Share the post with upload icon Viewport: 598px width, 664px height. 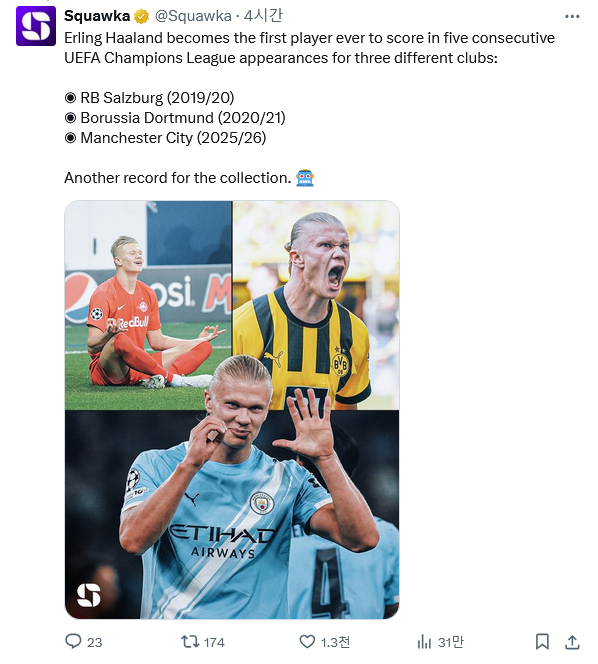pyautogui.click(x=572, y=642)
